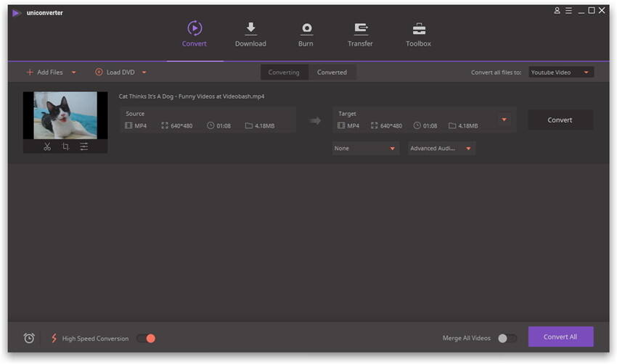Screen dimensions: 617x364
Task: Show the Converting list tab
Action: coord(284,73)
